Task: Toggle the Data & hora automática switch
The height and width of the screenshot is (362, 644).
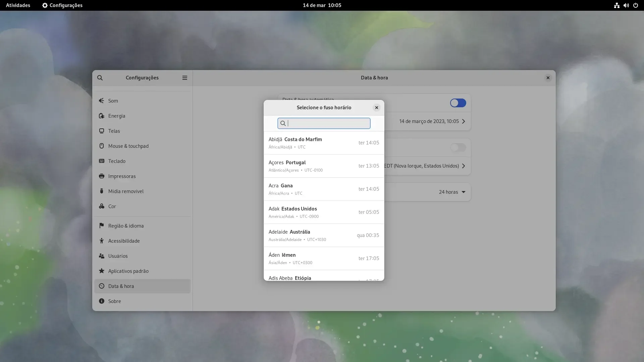Action: pos(458,103)
